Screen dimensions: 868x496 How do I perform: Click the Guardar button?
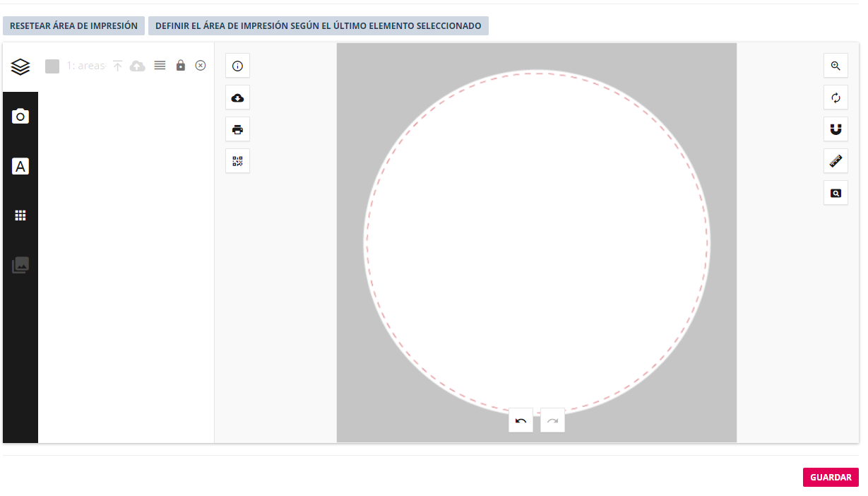[x=831, y=478]
